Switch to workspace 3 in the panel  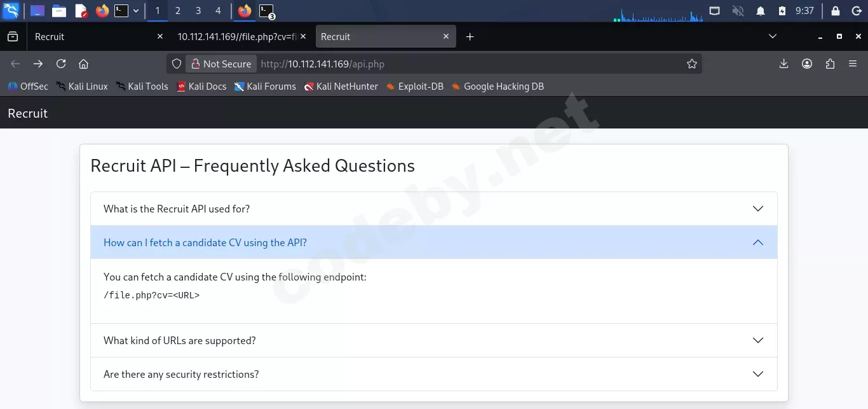pos(198,11)
